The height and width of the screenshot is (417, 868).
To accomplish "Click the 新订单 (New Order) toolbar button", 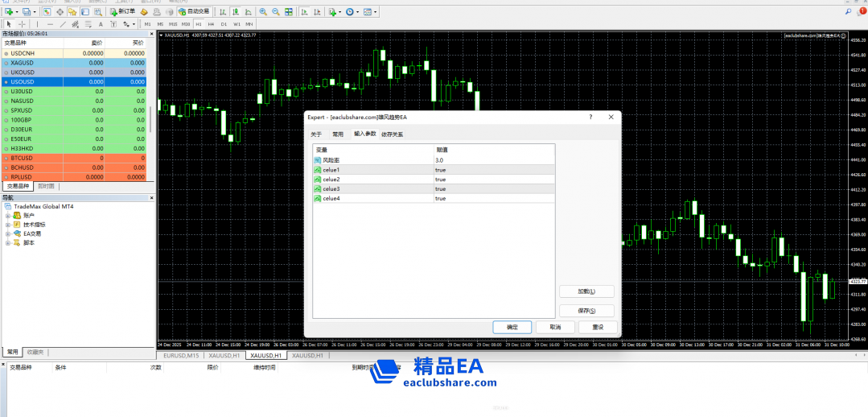I will 122,12.
